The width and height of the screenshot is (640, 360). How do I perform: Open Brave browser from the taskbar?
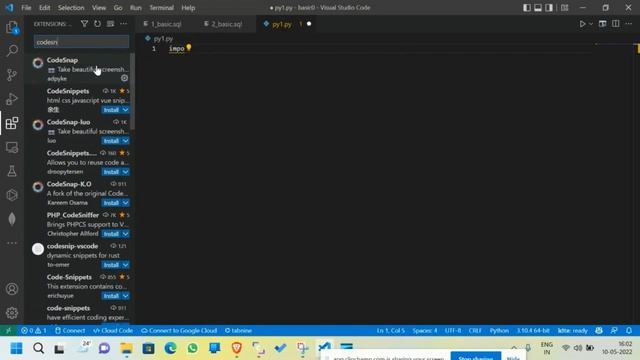tap(236, 348)
